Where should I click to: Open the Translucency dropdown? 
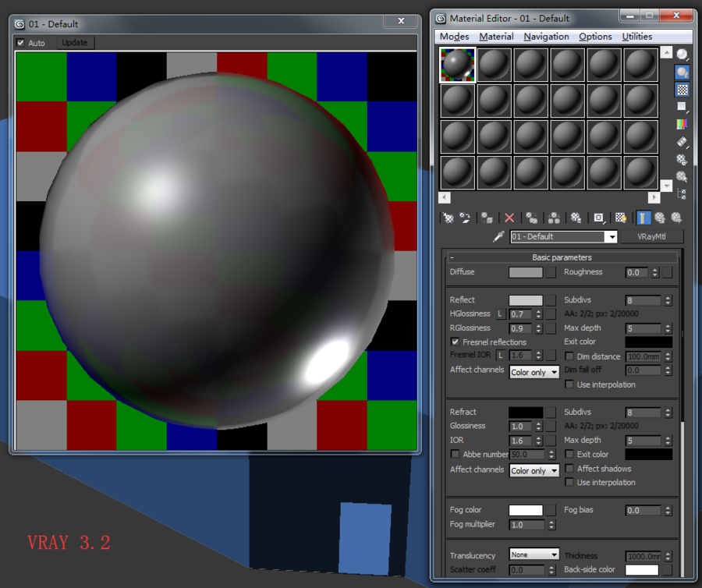click(x=534, y=554)
